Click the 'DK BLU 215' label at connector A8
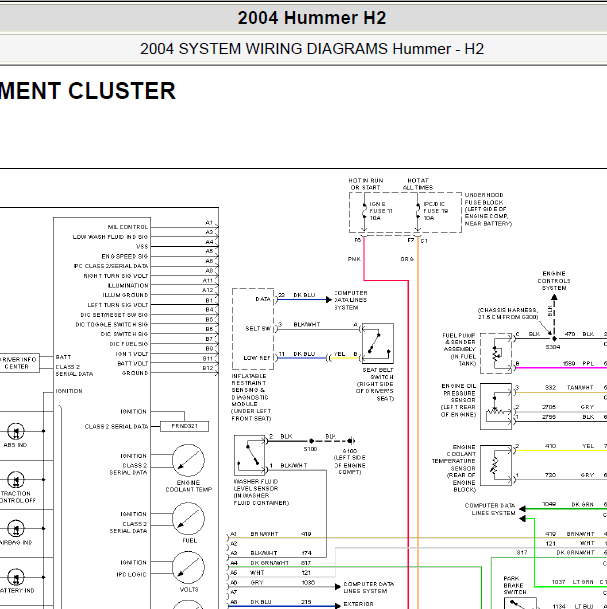Viewport: 607px width, 609px height. (x=281, y=602)
